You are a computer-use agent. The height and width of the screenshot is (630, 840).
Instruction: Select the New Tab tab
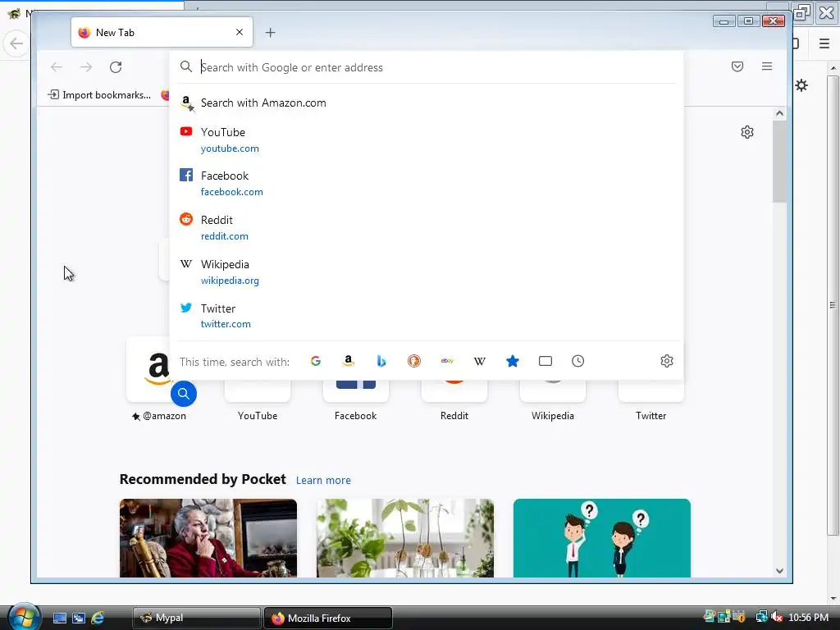pyautogui.click(x=162, y=32)
